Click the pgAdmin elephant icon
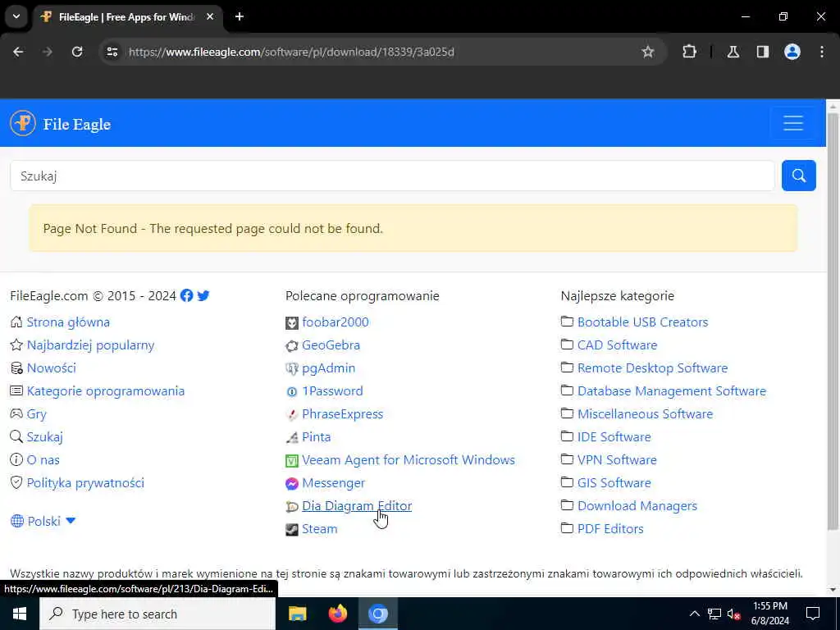Screen dimensions: 840x630 pos(291,368)
